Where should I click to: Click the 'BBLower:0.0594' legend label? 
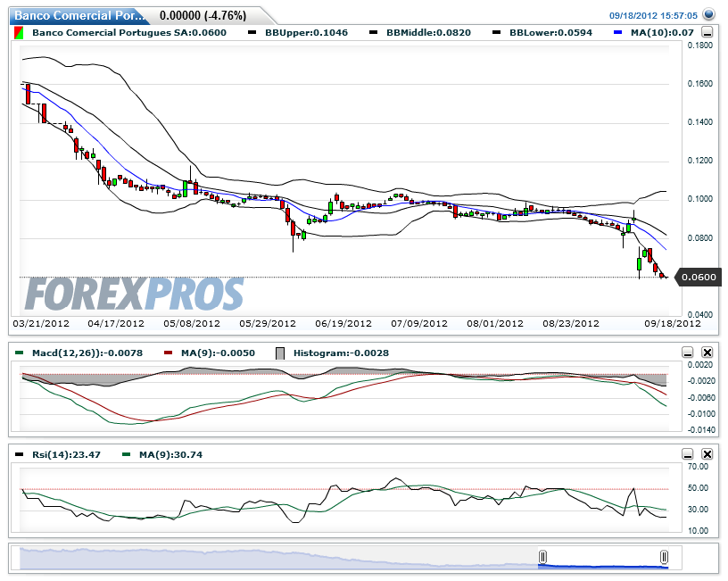tap(550, 33)
